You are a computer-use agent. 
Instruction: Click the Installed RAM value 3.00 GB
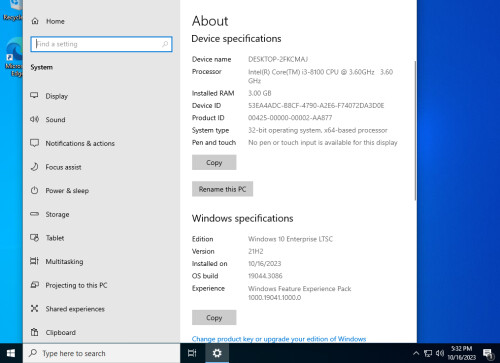[260, 93]
